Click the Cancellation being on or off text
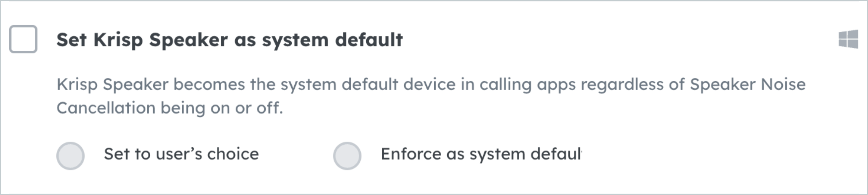This screenshot has height=195, width=868. coord(170,108)
